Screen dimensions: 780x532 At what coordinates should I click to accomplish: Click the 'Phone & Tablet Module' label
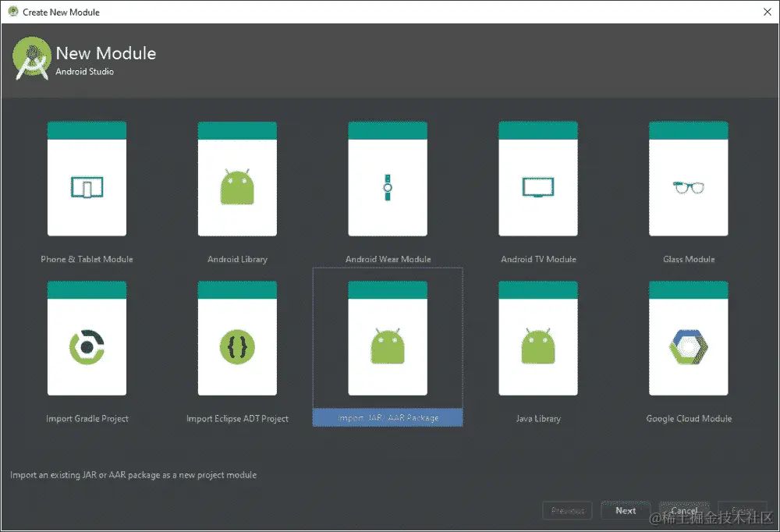coord(87,259)
